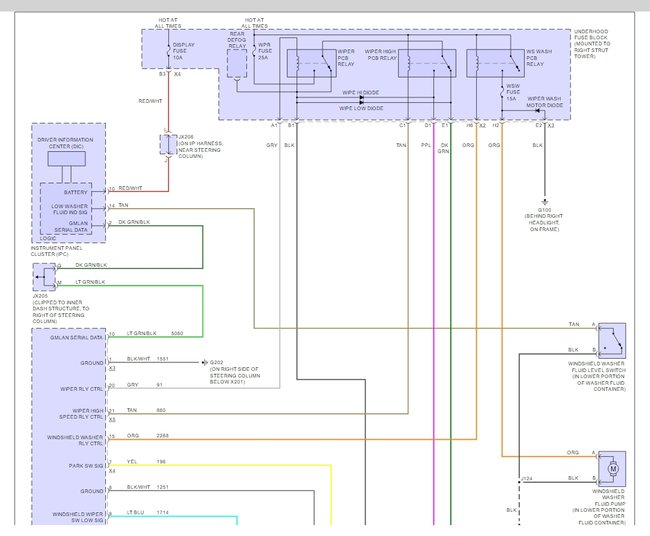Click the Wiper Wash Motor Diode symbol
650x536 pixels.
pos(538,111)
